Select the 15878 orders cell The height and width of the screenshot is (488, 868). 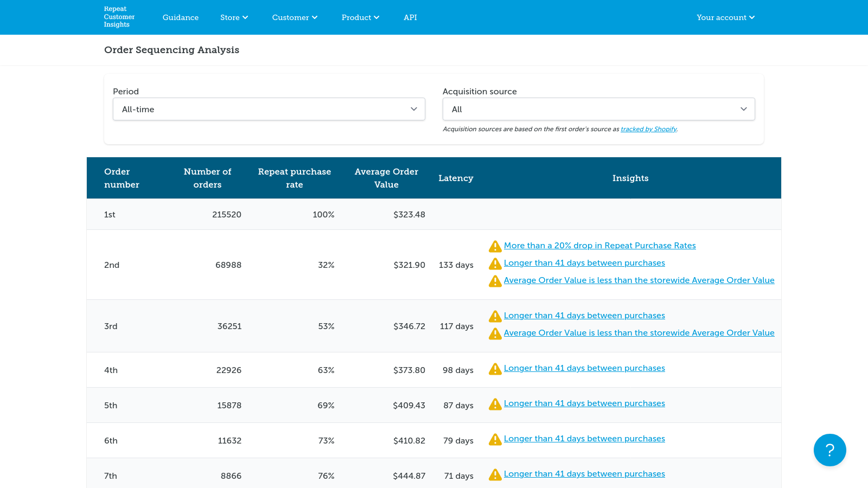pos(229,406)
